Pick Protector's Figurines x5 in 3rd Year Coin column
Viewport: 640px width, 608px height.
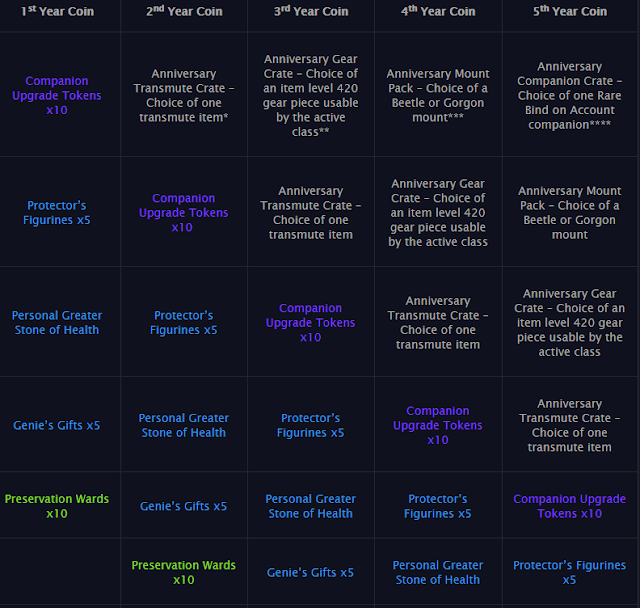coord(311,425)
